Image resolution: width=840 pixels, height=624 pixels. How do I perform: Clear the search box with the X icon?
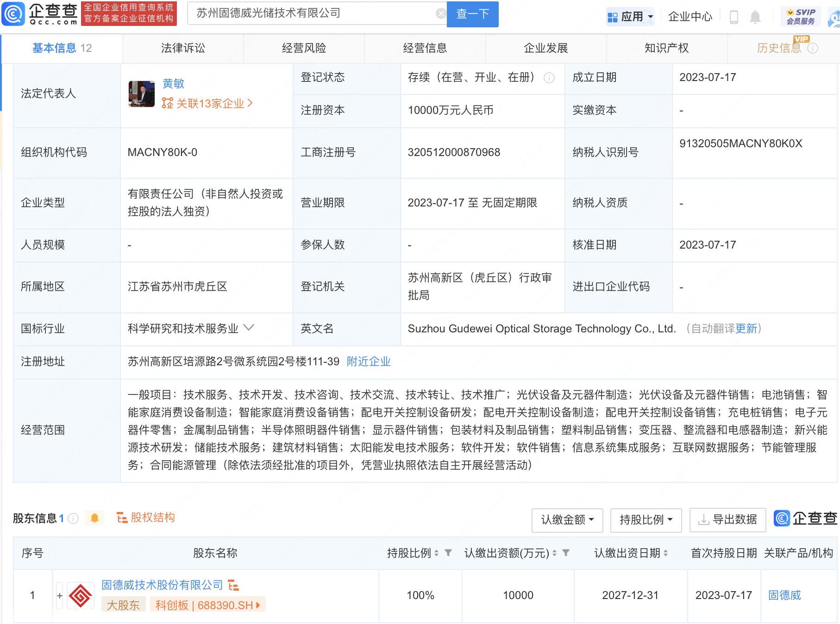coord(441,13)
